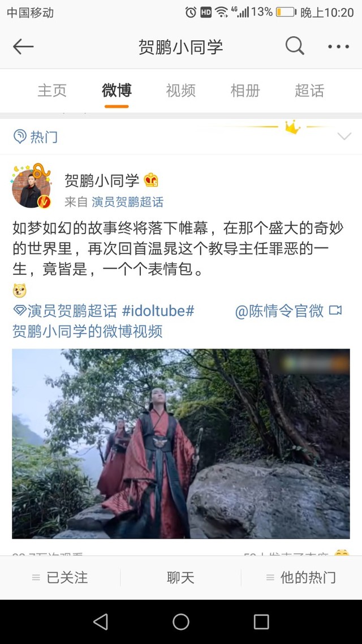Expand the 热门 section chevron
Image resolution: width=362 pixels, height=644 pixels.
pyautogui.click(x=344, y=136)
